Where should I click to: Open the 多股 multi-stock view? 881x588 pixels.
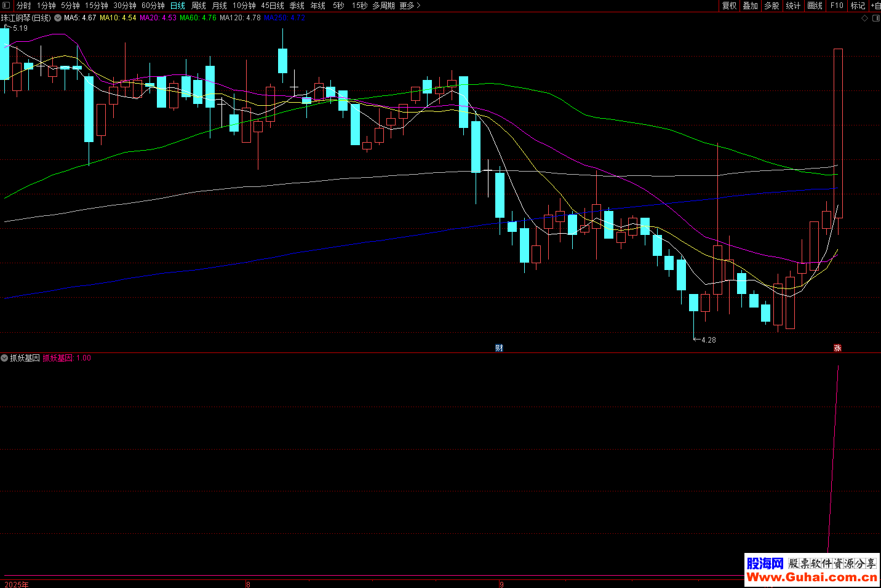point(771,6)
